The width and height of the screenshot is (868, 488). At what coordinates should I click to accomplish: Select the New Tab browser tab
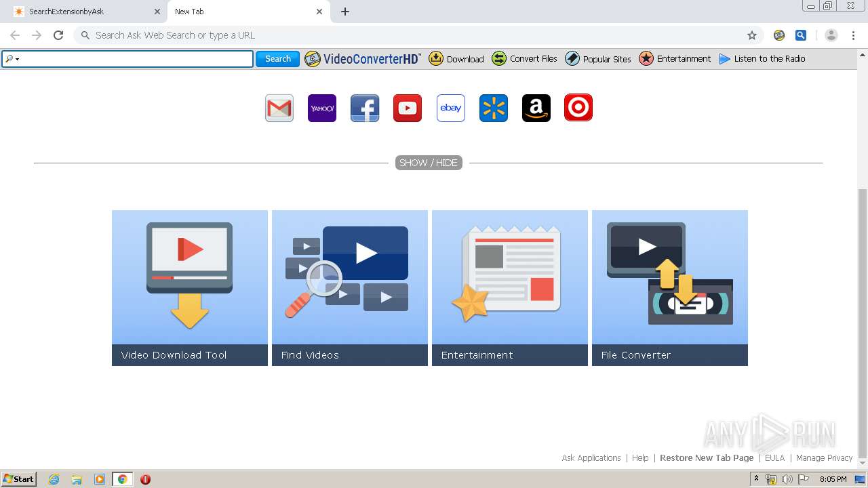click(248, 12)
